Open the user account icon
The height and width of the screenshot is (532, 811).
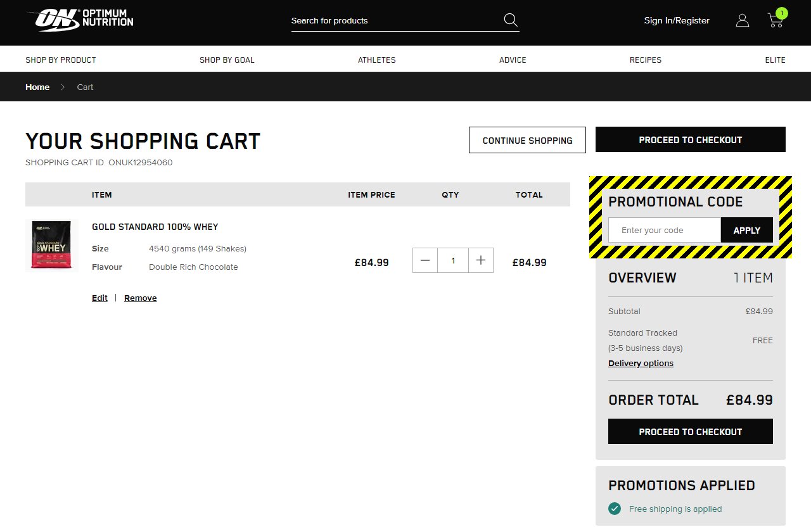[743, 20]
